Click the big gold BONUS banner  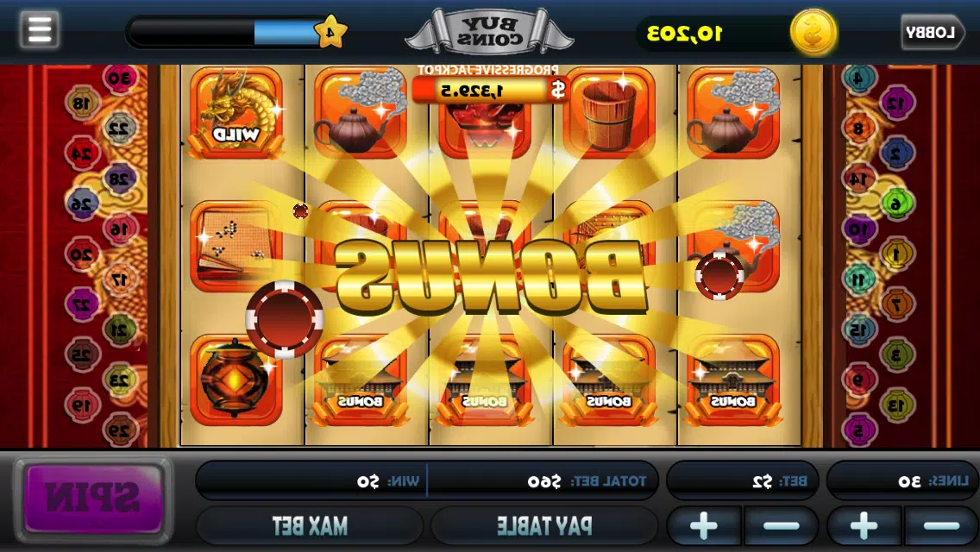pos(489,276)
